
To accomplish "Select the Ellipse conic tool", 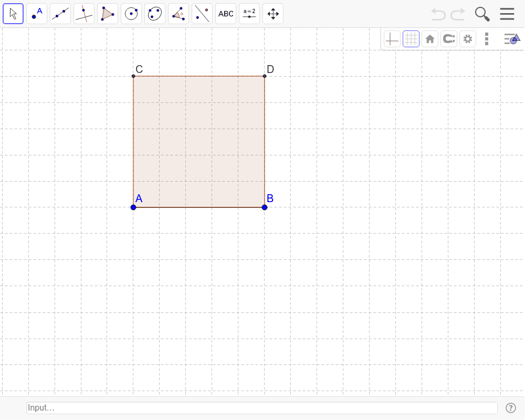I will (x=155, y=14).
